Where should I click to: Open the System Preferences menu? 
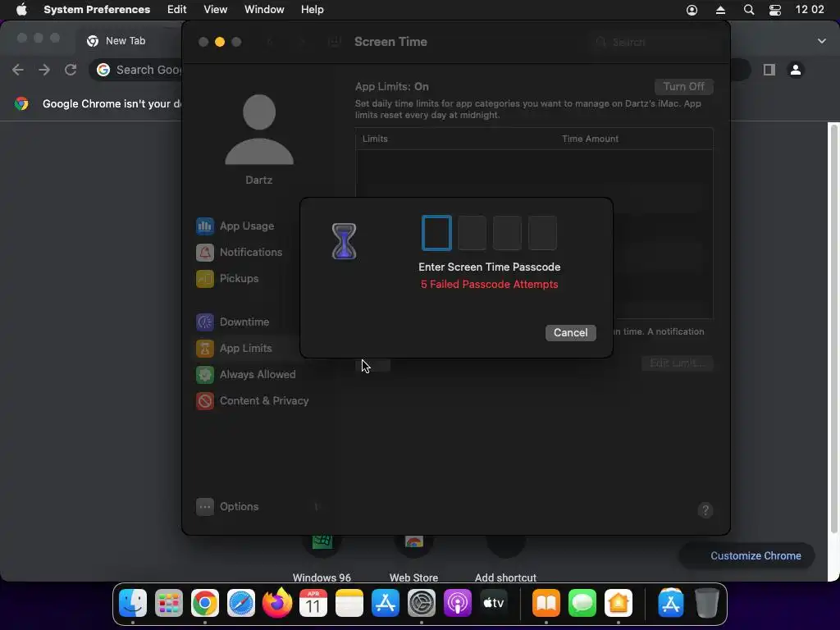(x=97, y=10)
